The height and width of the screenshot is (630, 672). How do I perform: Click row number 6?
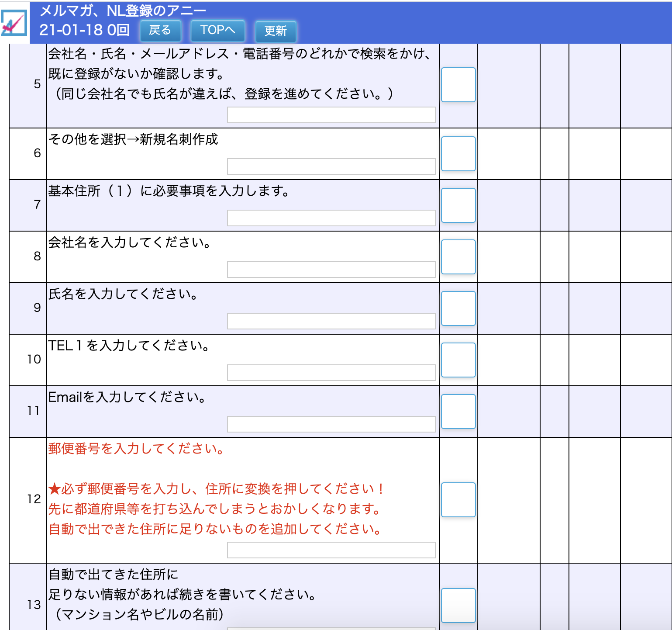click(x=37, y=153)
